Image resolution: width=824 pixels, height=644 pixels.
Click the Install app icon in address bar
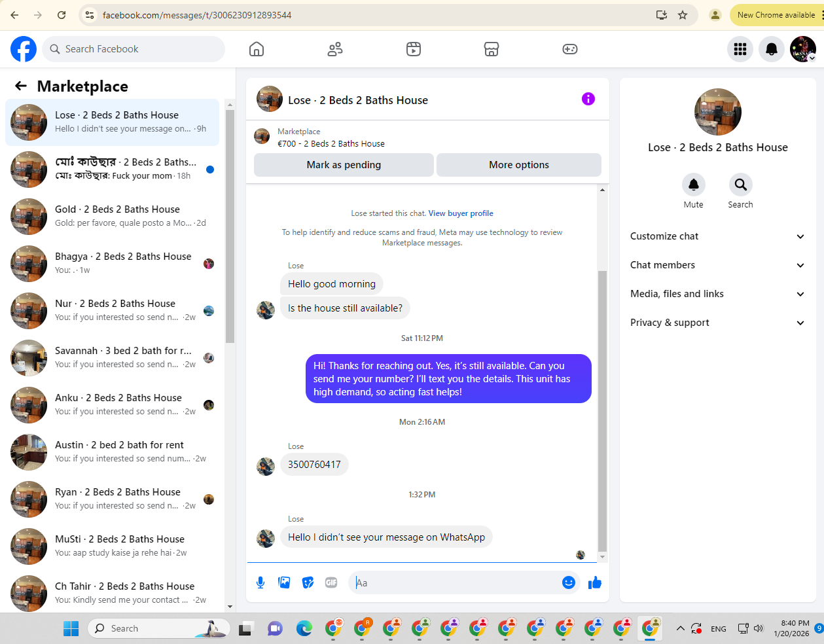[x=662, y=15]
